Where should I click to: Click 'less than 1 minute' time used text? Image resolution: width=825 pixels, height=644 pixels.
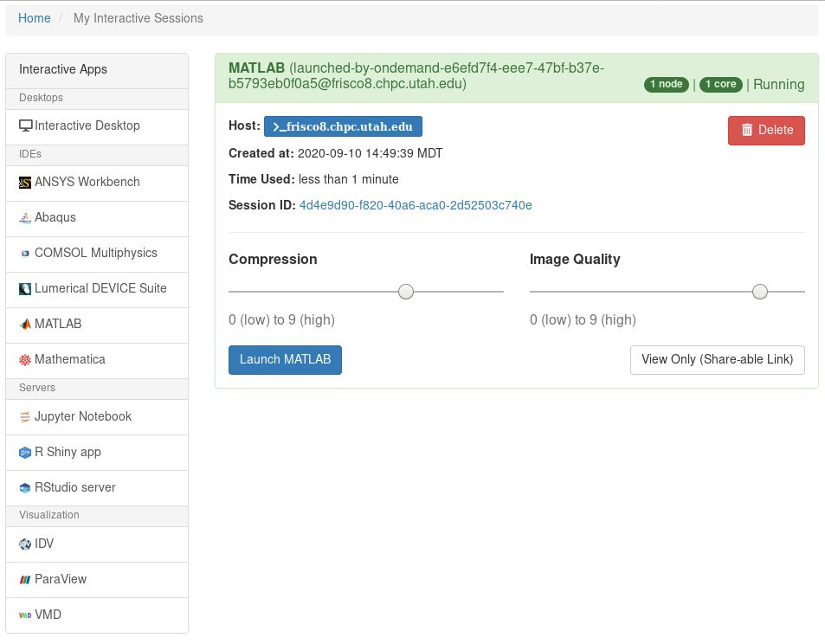348,179
